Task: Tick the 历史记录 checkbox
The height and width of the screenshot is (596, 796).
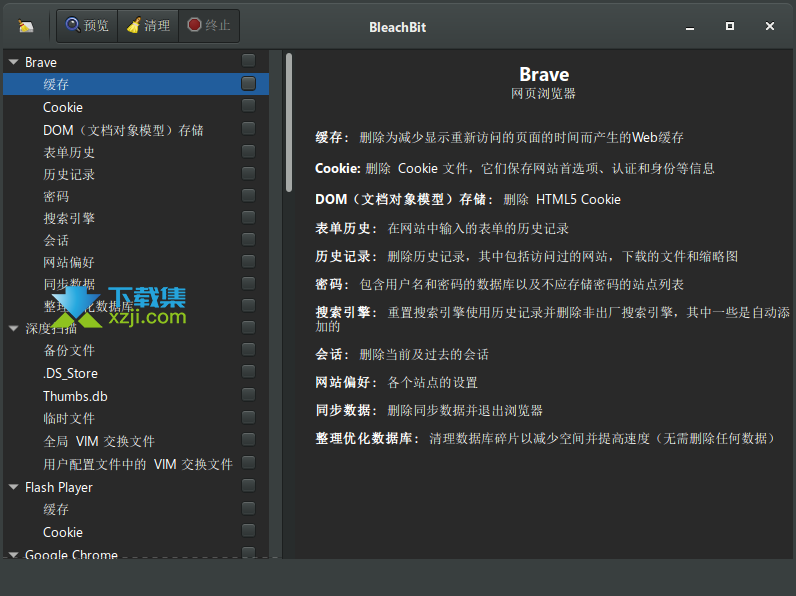Action: point(248,173)
